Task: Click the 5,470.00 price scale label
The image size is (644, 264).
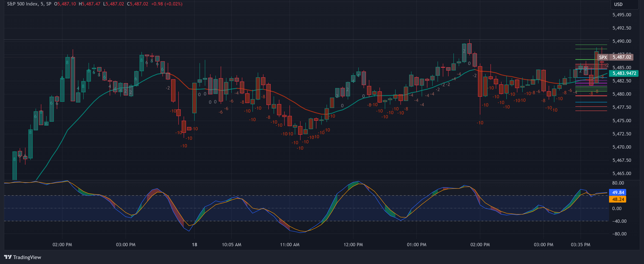Action: coord(621,147)
